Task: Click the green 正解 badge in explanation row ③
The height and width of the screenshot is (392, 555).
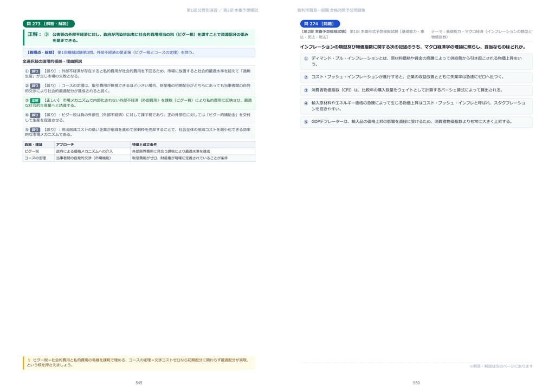Action: 35,100
